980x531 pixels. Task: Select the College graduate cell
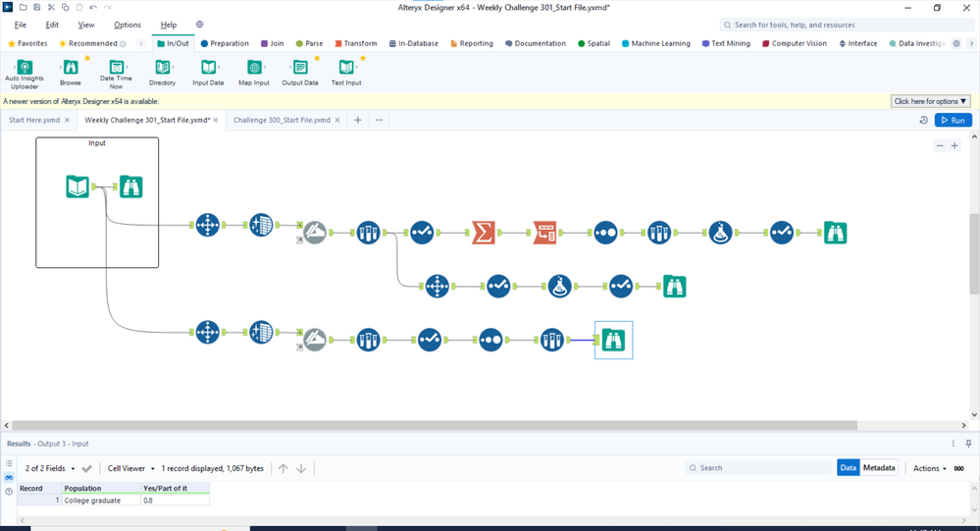point(101,501)
